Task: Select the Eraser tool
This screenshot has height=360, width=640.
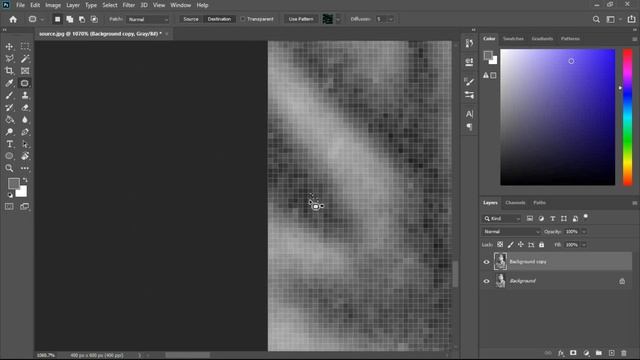Action: tap(25, 108)
